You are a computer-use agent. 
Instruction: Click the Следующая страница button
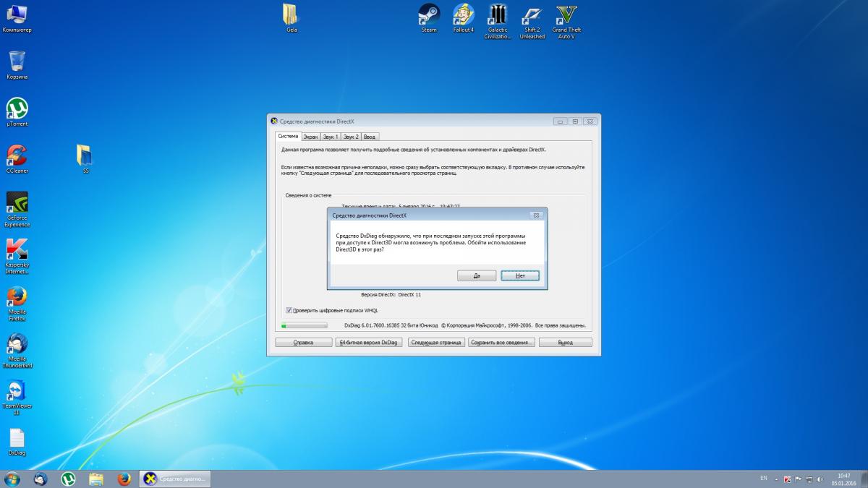click(436, 342)
